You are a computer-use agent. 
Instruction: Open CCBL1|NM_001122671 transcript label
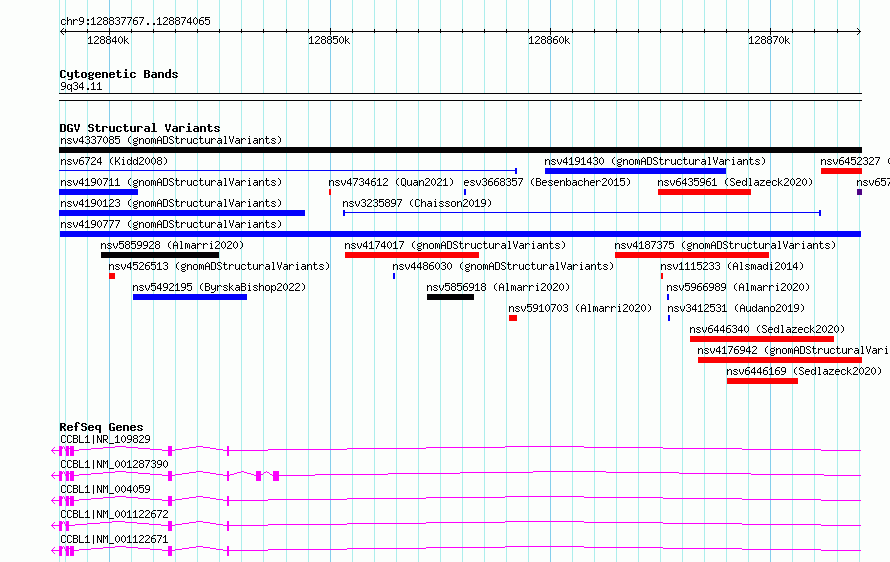[x=115, y=539]
